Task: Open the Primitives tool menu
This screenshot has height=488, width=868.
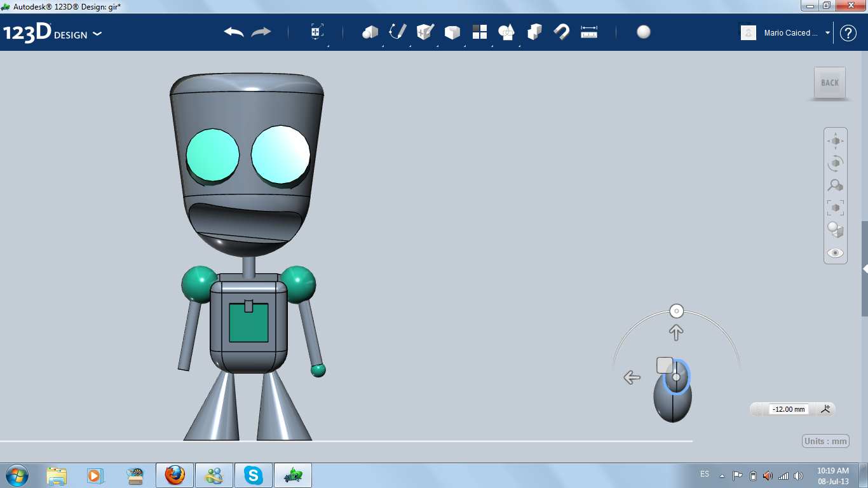Action: (370, 32)
